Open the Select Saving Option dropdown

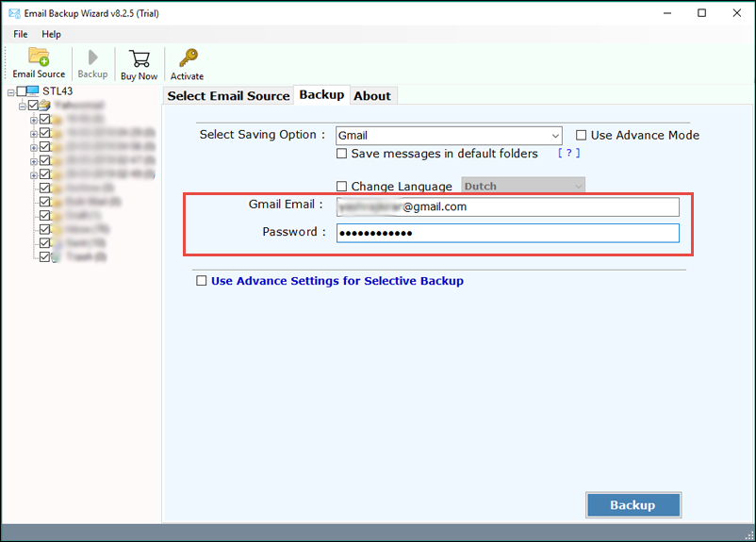point(449,136)
